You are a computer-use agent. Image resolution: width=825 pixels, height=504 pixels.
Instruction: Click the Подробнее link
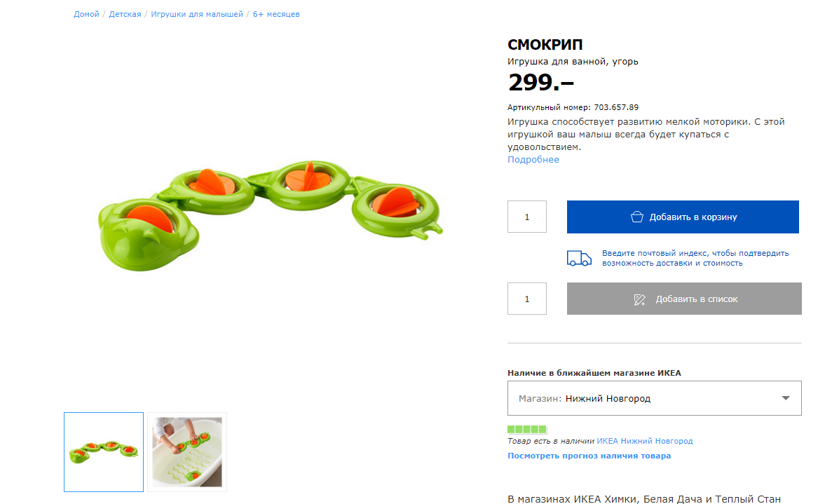coord(533,159)
